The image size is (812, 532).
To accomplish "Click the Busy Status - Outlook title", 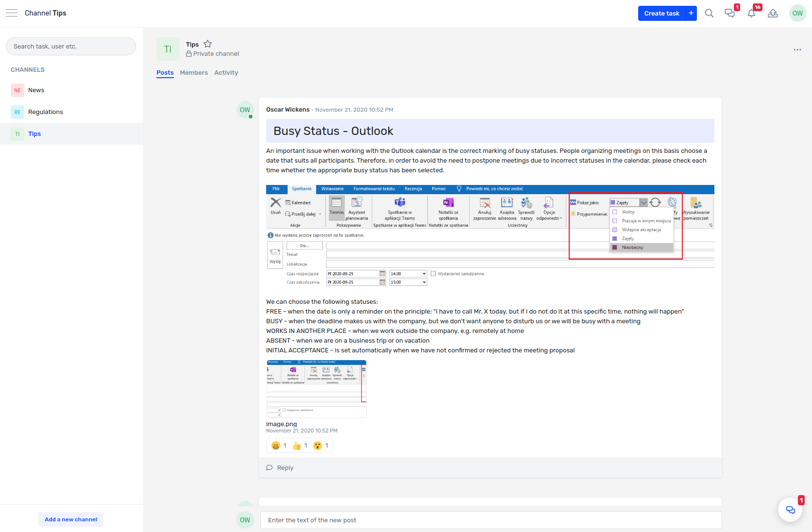I will click(x=333, y=131).
